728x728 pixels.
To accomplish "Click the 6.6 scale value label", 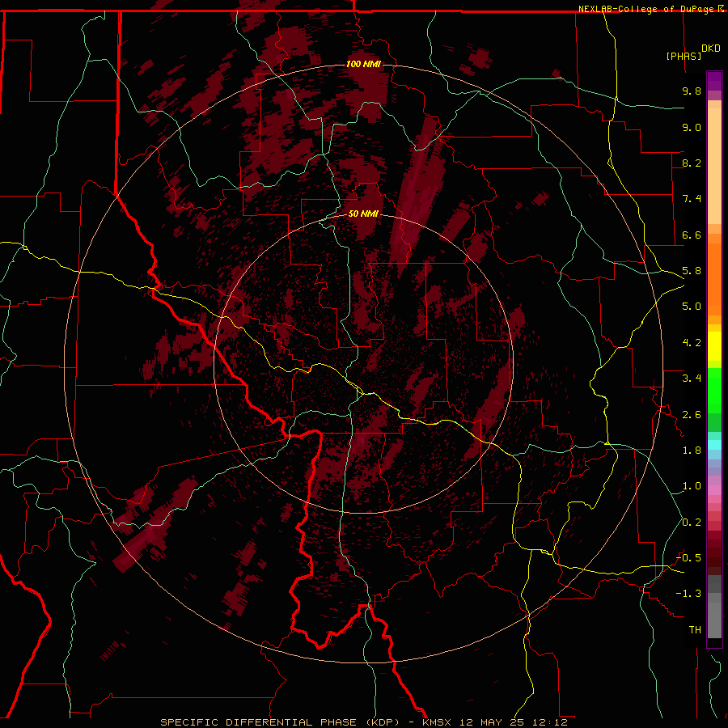I will (x=692, y=235).
